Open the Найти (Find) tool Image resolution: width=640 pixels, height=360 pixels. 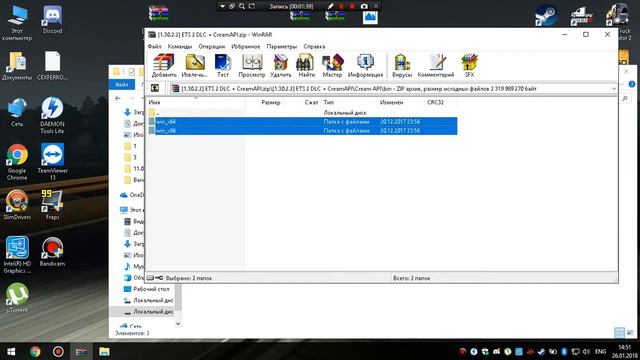pos(306,66)
